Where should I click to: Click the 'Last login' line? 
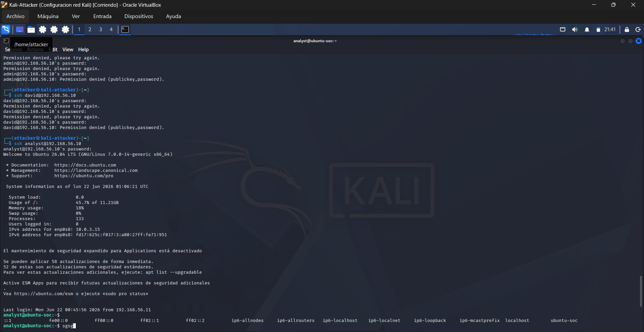tap(77, 310)
